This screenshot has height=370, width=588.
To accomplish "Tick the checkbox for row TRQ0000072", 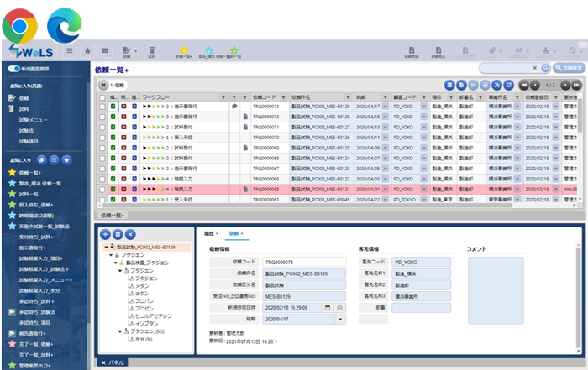I will (x=102, y=117).
